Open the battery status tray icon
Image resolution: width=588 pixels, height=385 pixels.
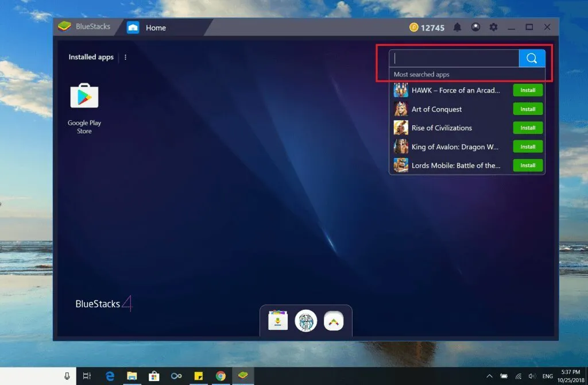pyautogui.click(x=504, y=376)
